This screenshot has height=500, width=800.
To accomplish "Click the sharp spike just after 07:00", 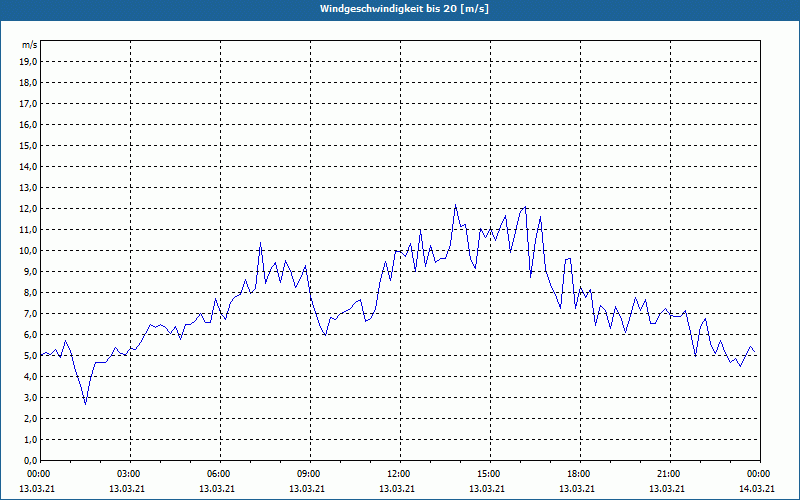I will (260, 243).
